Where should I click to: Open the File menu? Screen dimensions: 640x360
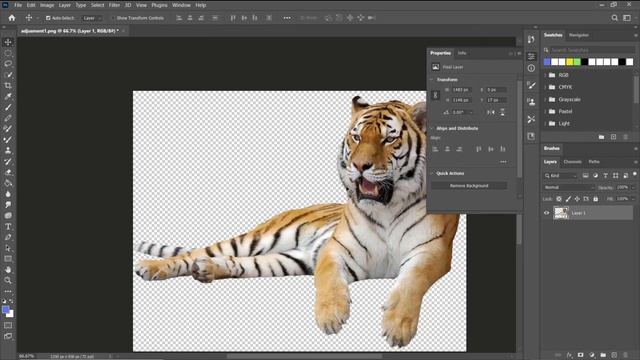18,5
